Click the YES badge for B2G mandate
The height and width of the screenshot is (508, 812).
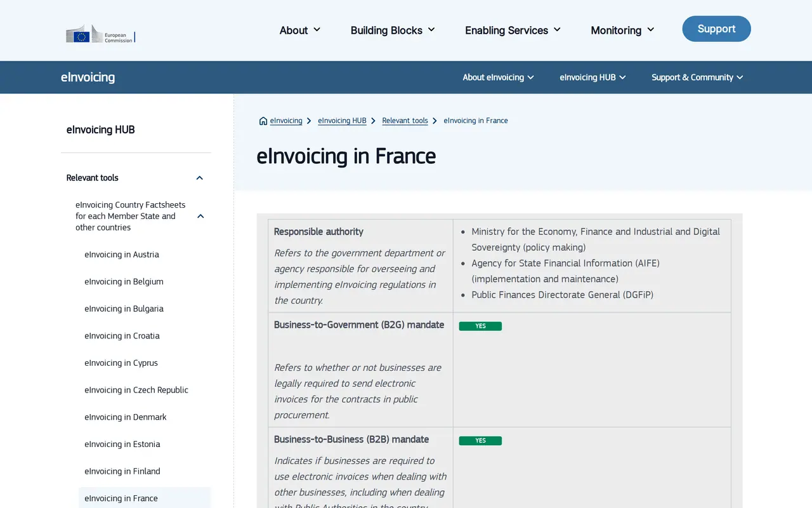pos(480,326)
